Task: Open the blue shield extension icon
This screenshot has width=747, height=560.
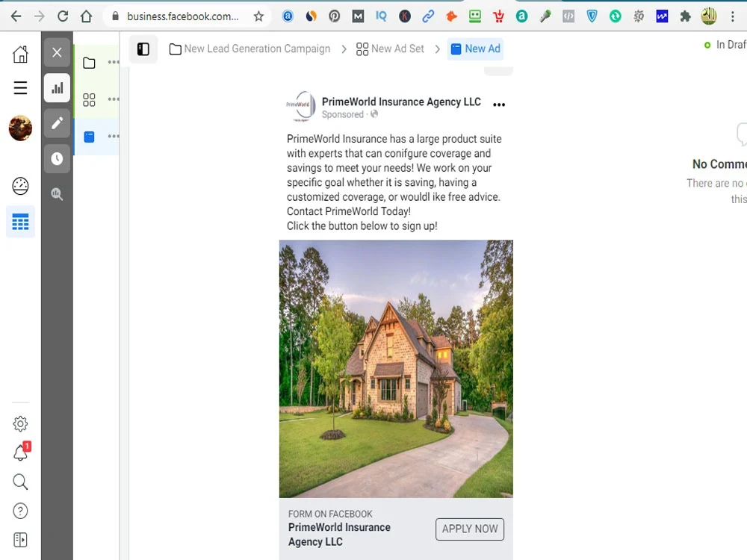Action: pyautogui.click(x=592, y=16)
